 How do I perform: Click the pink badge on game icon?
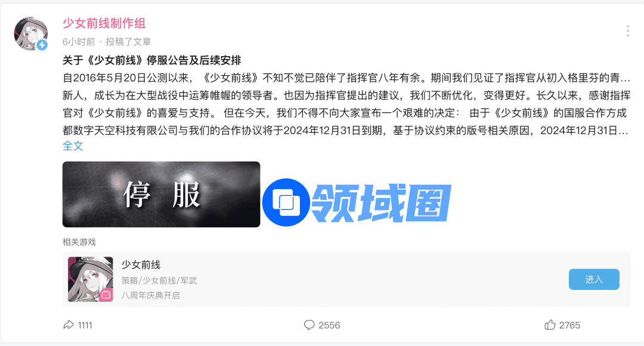pos(106,295)
